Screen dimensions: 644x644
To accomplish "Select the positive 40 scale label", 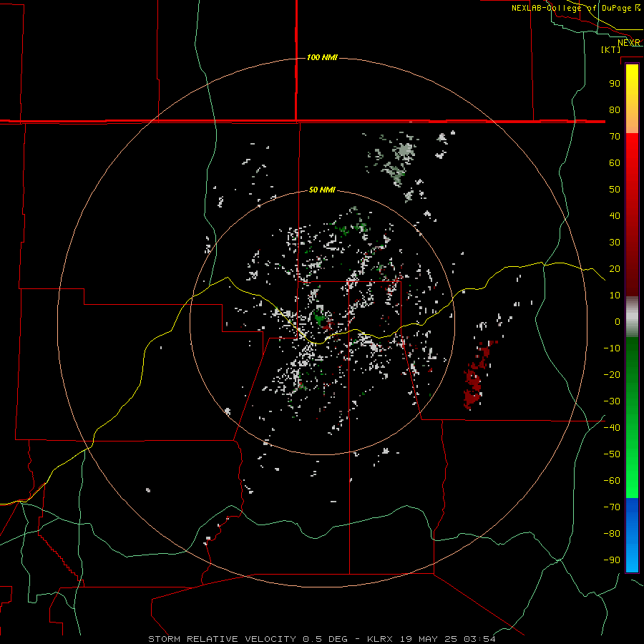I will tap(615, 215).
